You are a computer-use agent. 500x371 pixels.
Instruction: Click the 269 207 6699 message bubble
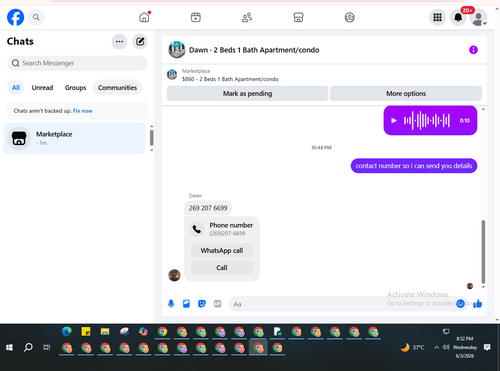click(x=208, y=208)
